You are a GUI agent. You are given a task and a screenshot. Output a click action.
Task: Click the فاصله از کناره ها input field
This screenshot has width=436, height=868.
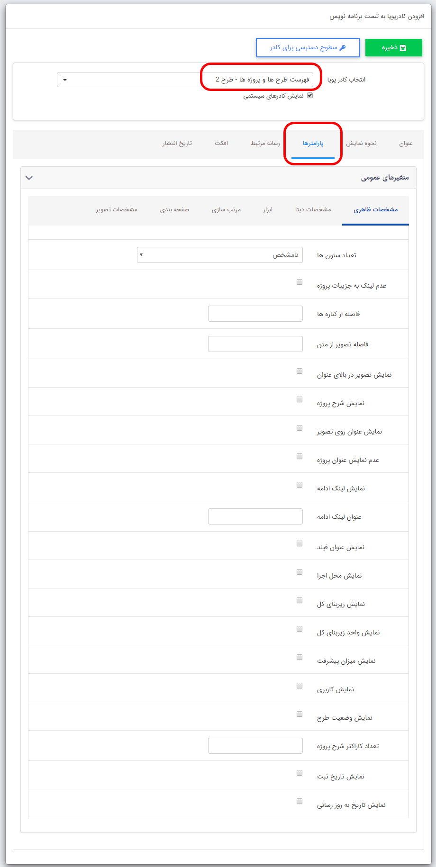[x=255, y=313]
